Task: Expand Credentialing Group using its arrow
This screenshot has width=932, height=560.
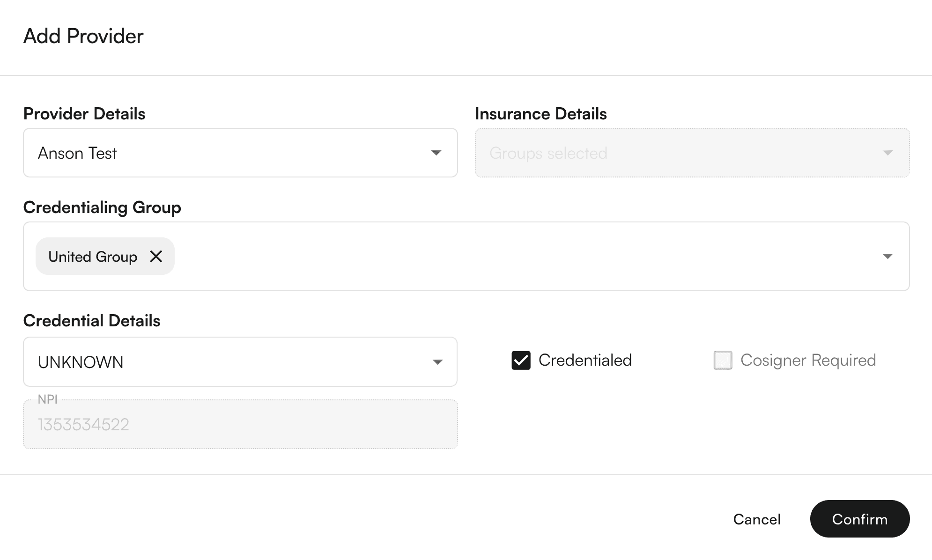Action: click(x=888, y=256)
